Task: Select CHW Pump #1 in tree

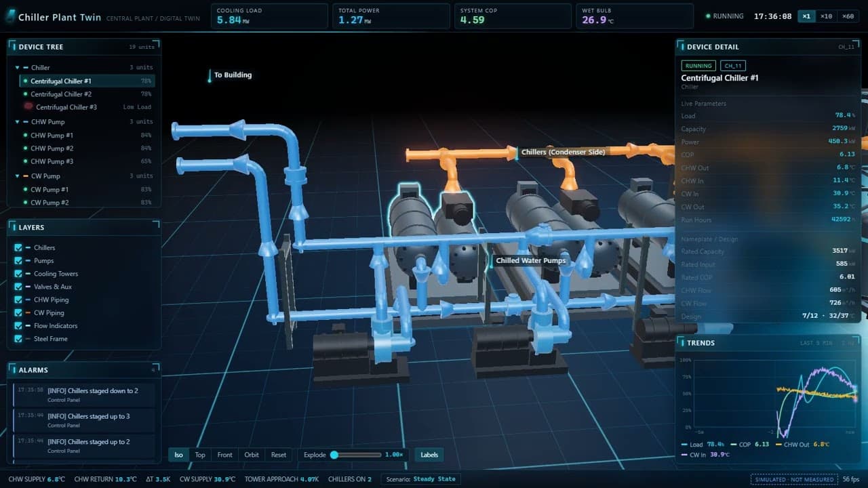Action: [x=87, y=135]
